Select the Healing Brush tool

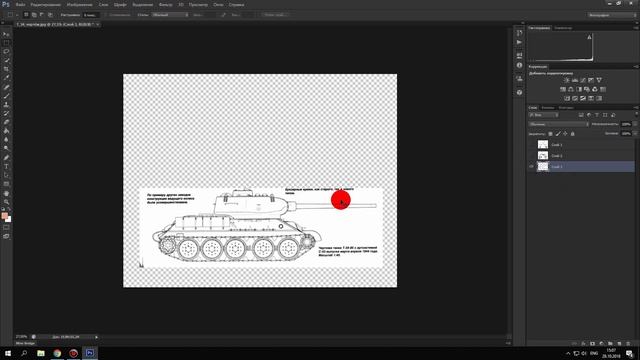click(6, 87)
